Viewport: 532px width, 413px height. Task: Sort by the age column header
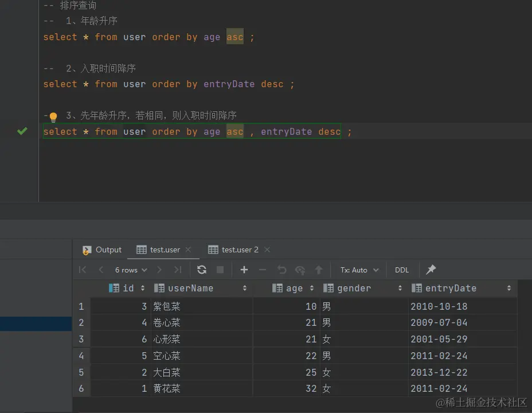[x=287, y=288]
